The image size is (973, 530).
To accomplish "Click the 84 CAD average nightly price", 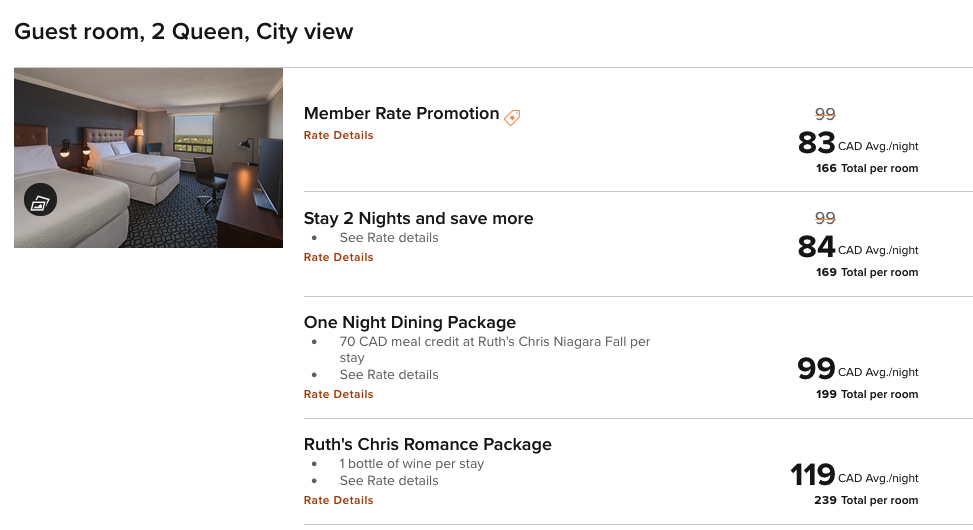I will pos(816,247).
